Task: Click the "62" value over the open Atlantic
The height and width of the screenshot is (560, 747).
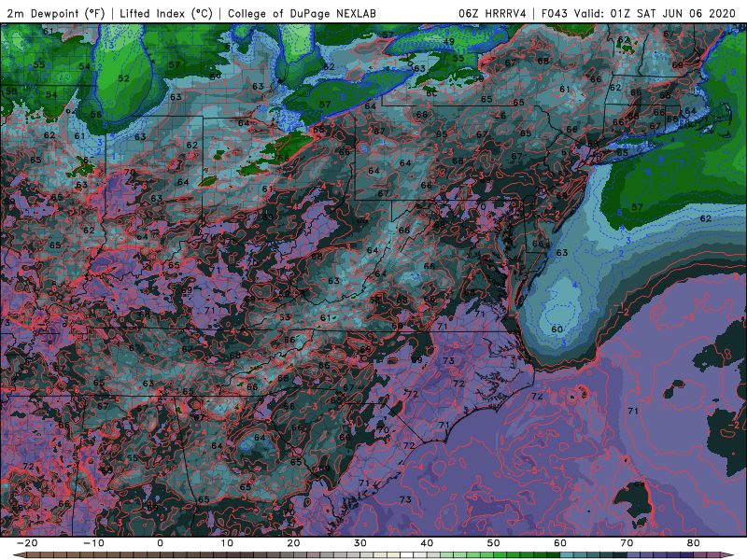Action: pyautogui.click(x=706, y=218)
